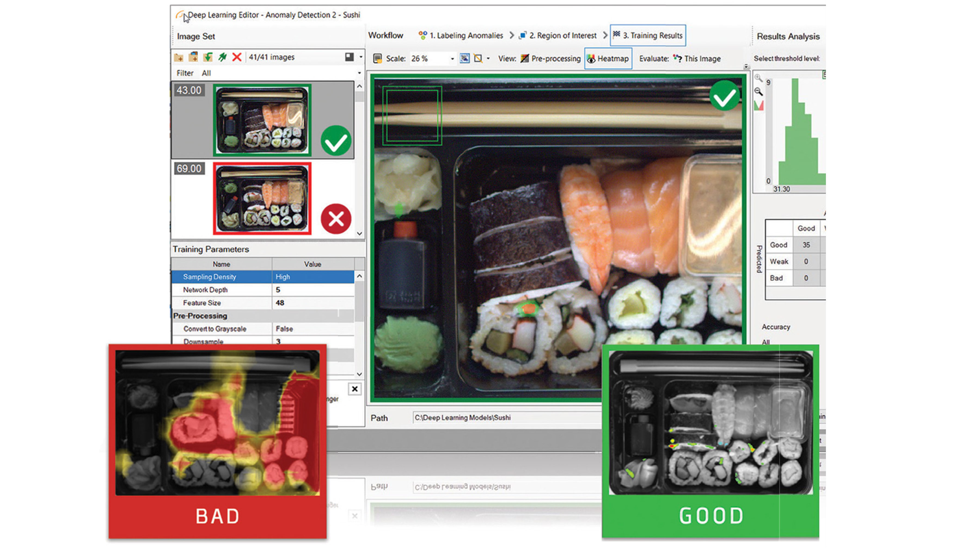Screen dimensions: 980x551
Task: Open the Scale percentage dropdown
Action: [452, 59]
